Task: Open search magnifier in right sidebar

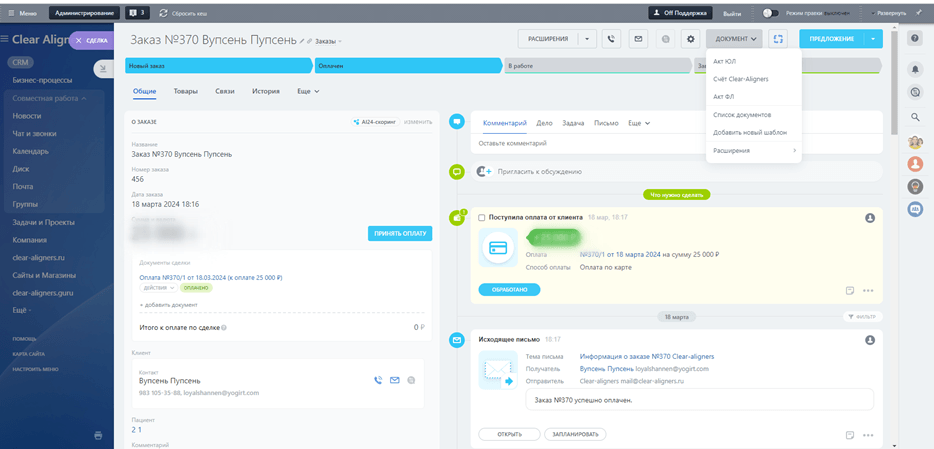Action: (x=915, y=117)
